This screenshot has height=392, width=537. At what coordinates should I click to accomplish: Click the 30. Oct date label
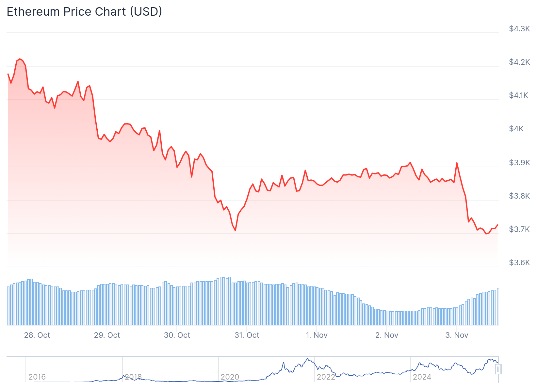coord(177,335)
